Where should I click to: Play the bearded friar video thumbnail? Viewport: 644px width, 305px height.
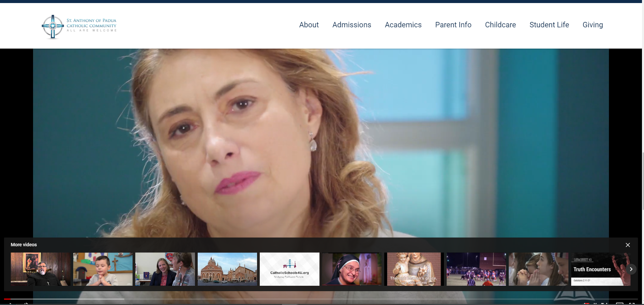[x=40, y=269]
